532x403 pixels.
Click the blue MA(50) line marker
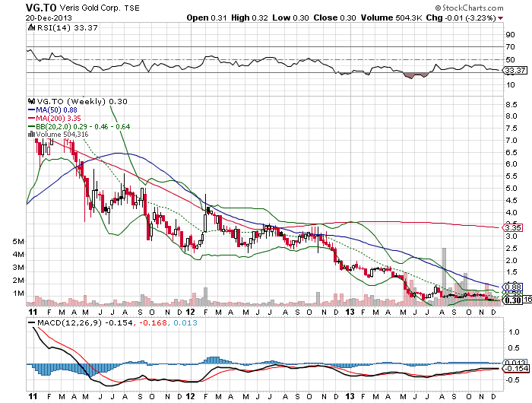(x=30, y=109)
